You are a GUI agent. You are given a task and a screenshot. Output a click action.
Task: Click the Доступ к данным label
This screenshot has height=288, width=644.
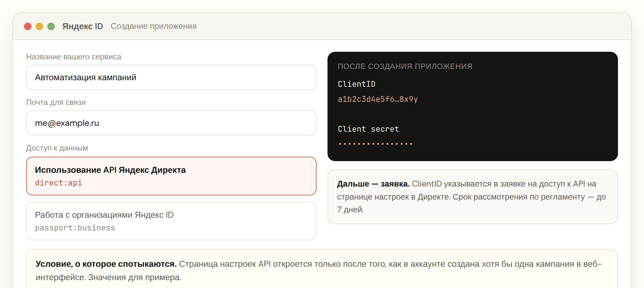tap(57, 148)
